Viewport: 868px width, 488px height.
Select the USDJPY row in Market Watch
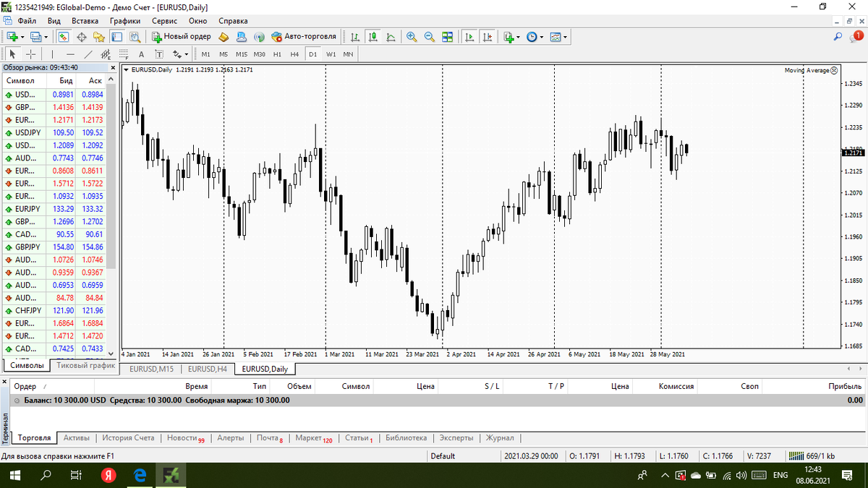click(x=54, y=133)
